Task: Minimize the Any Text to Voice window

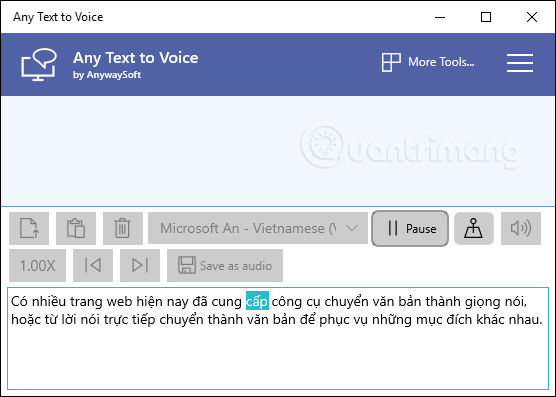Action: 440,17
